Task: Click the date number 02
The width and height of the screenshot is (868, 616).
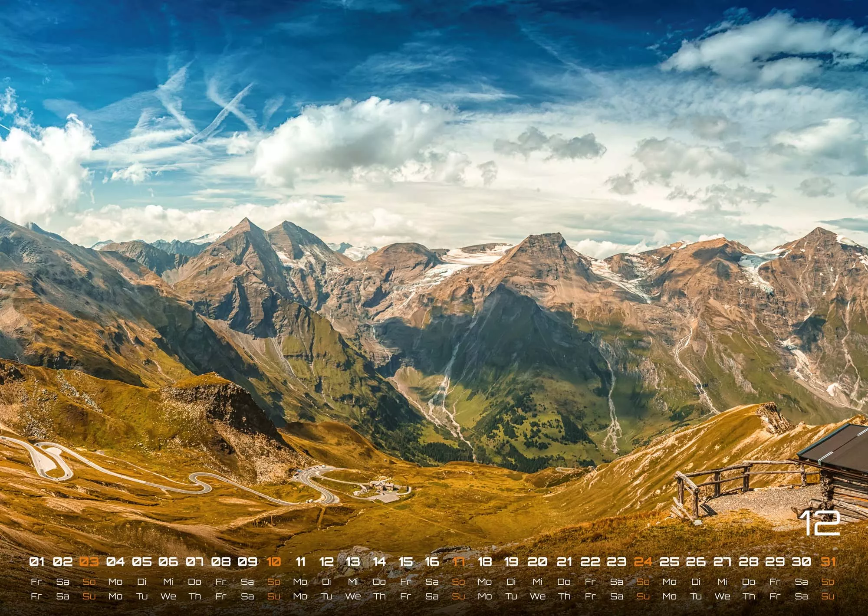Action: (x=63, y=562)
